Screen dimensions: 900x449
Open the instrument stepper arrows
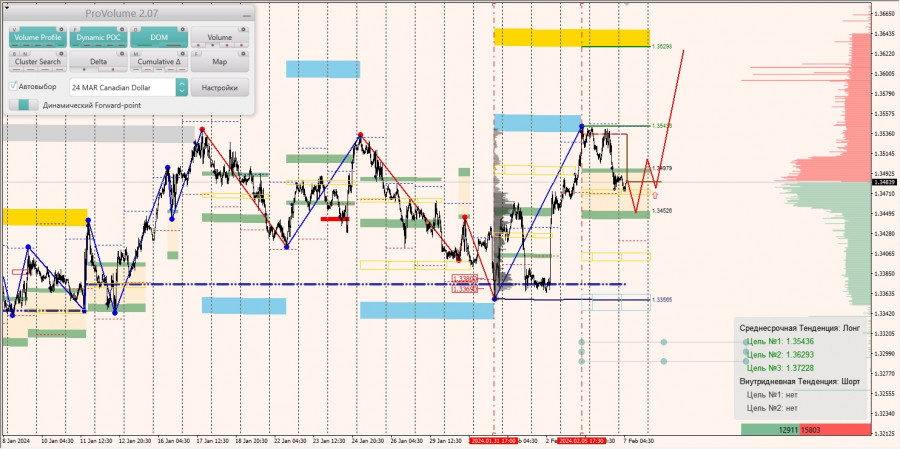click(182, 87)
